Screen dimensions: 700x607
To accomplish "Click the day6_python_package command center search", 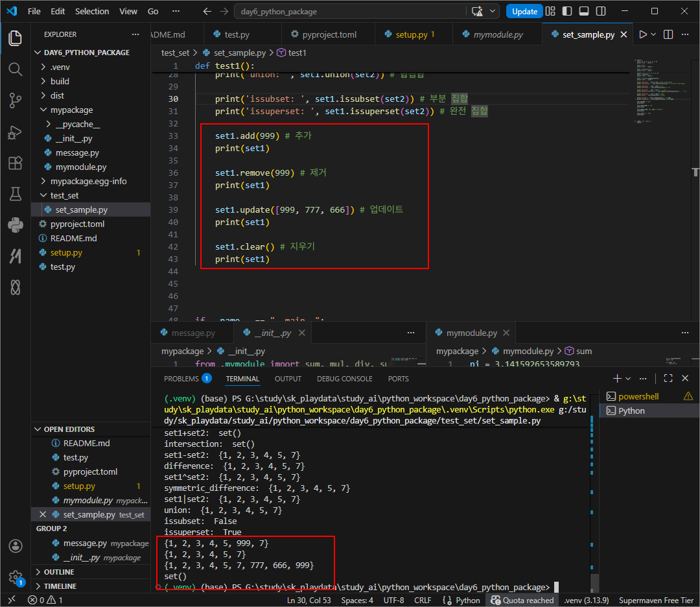I will coord(349,12).
